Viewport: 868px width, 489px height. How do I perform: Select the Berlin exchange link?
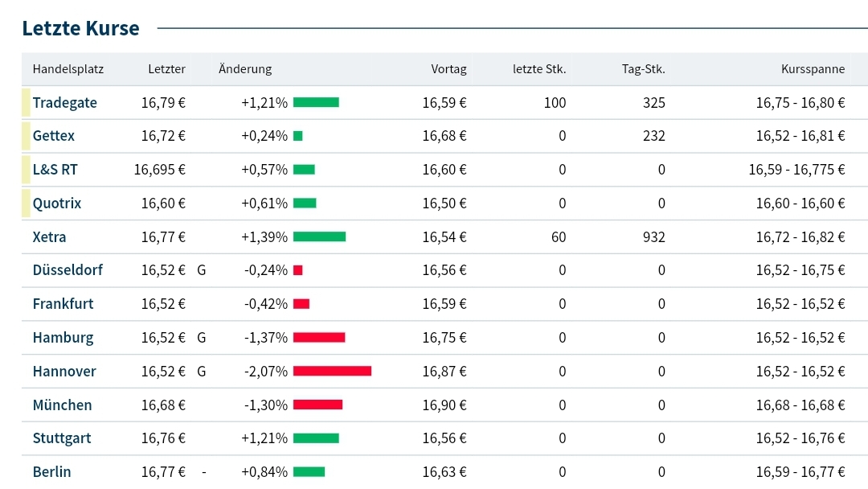(51, 472)
